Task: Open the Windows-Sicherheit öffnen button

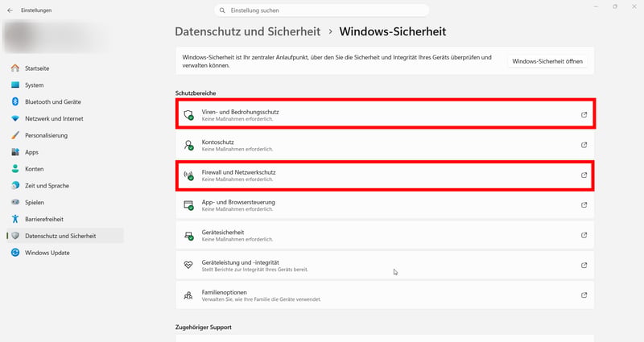Action: [x=547, y=61]
